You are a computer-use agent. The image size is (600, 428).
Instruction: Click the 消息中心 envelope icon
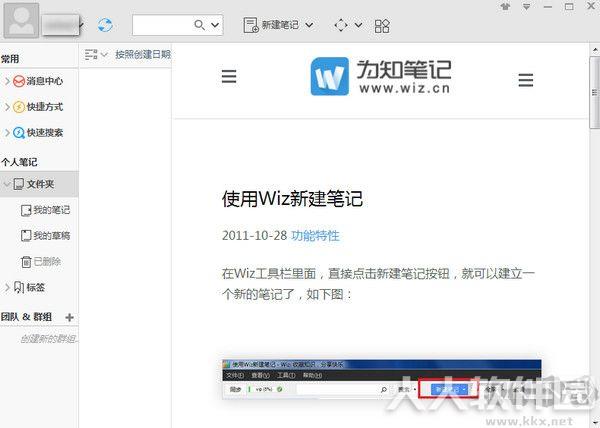19,81
